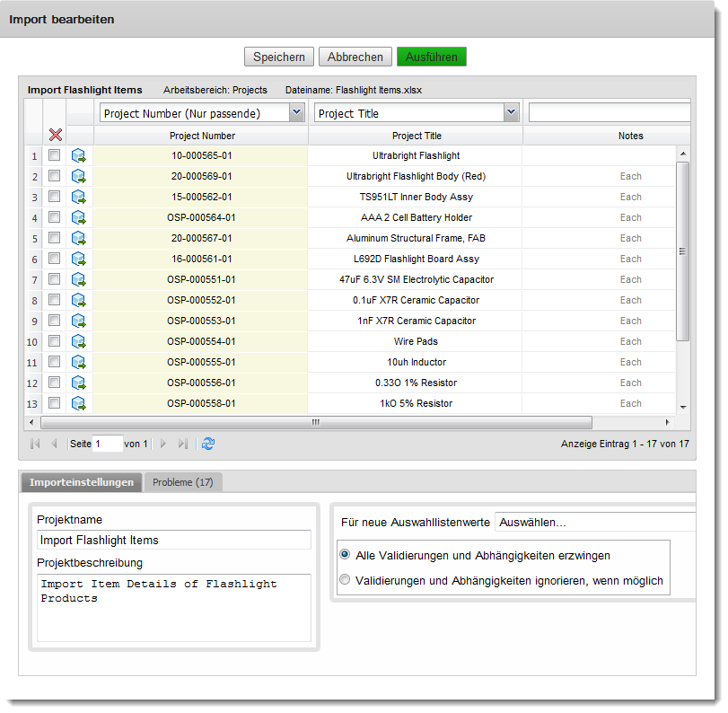Click Speichern to save changes
Image resolution: width=728 pixels, height=713 pixels.
[x=278, y=57]
